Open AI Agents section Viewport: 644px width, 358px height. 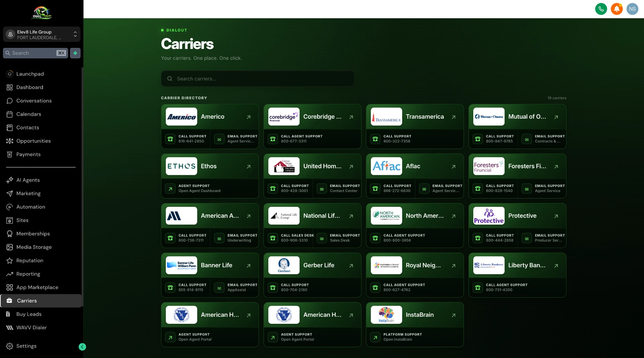[x=41, y=180]
